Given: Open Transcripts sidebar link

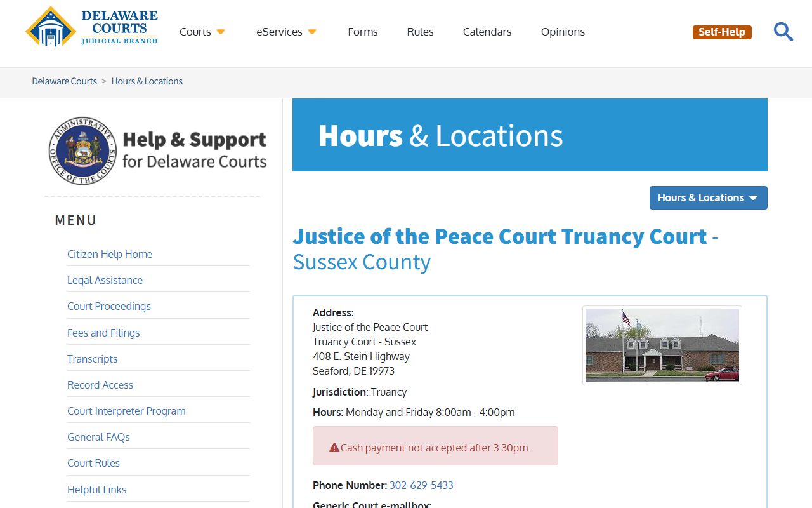Looking at the screenshot, I should 93,359.
